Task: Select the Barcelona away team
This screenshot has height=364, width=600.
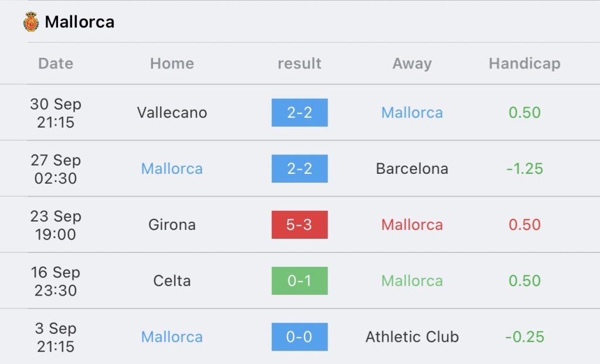Action: click(412, 169)
